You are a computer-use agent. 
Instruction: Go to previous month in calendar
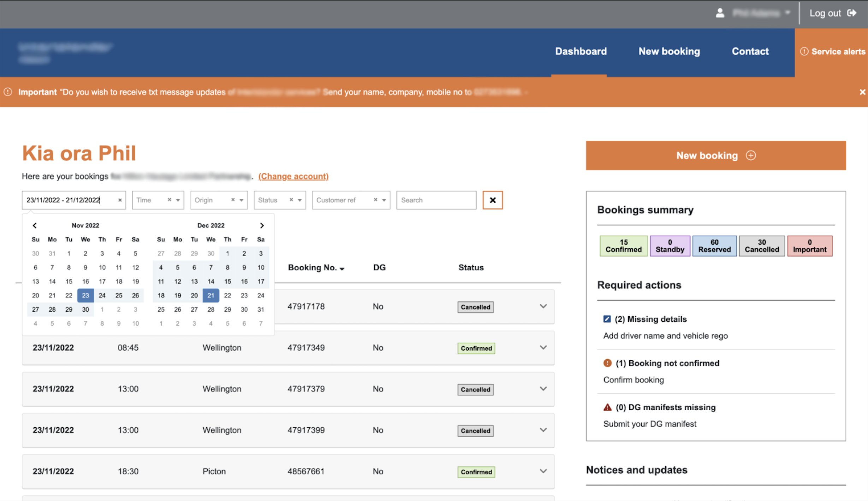click(x=35, y=225)
